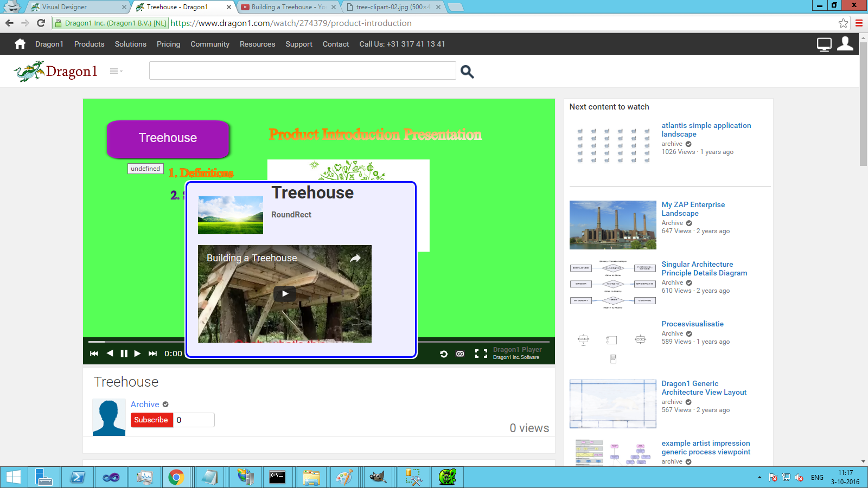Click the replay icon in player
The height and width of the screenshot is (488, 868).
tap(444, 354)
